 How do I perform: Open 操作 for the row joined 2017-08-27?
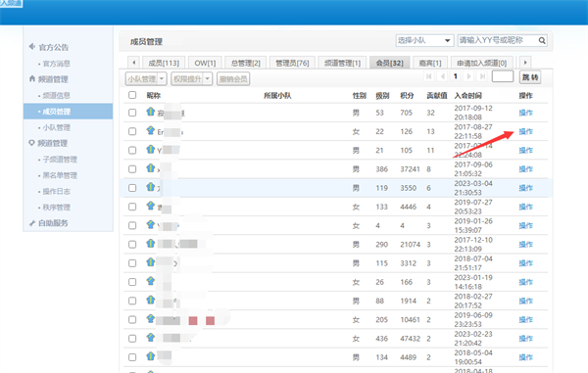click(525, 131)
